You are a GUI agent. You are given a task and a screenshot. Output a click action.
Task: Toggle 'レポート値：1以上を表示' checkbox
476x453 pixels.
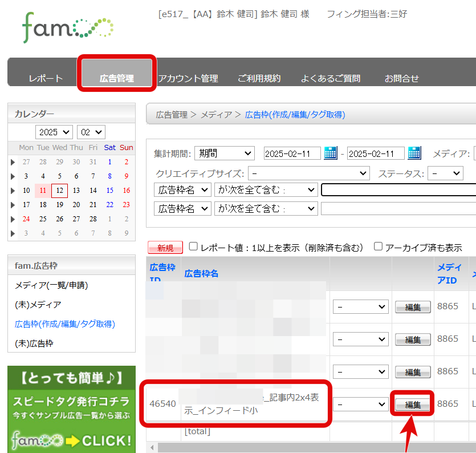(x=193, y=247)
